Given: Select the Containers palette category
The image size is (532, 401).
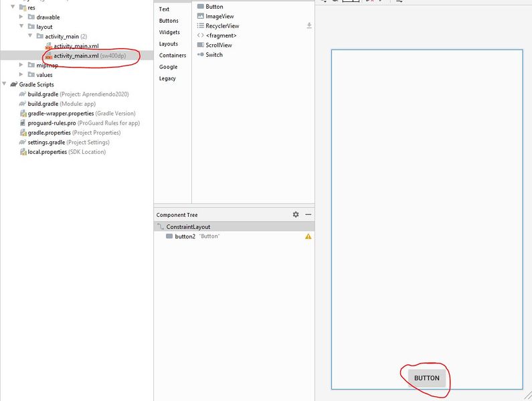Looking at the screenshot, I should (x=173, y=56).
